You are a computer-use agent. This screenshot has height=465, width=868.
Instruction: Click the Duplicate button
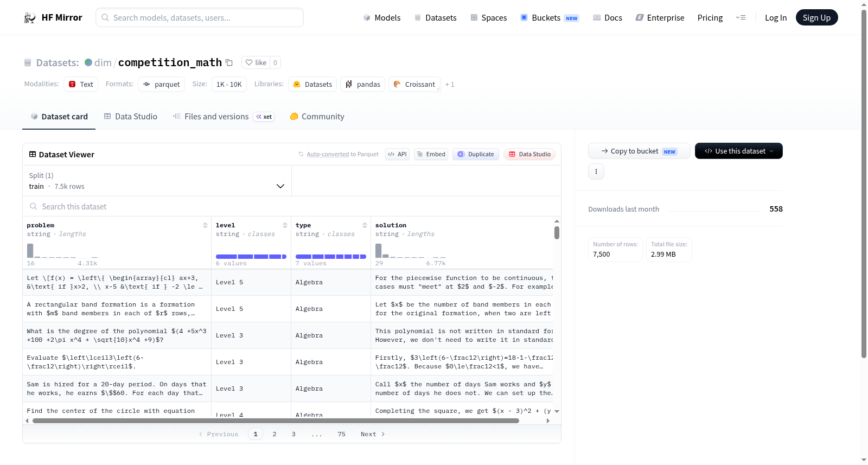point(476,154)
